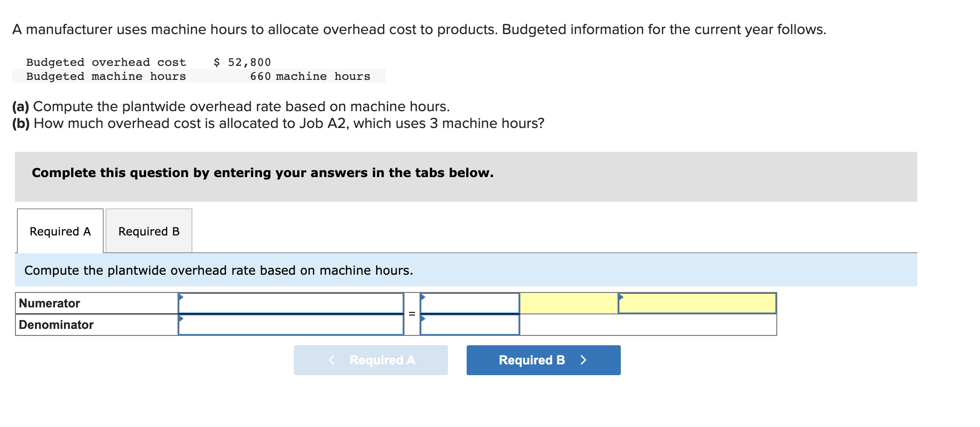
Task: Click the right chevron on Required B button
Action: coord(583,360)
